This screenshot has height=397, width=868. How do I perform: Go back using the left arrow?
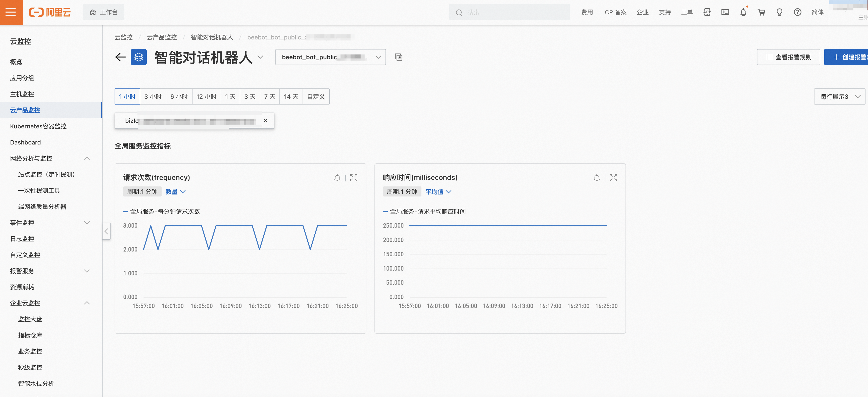(120, 57)
